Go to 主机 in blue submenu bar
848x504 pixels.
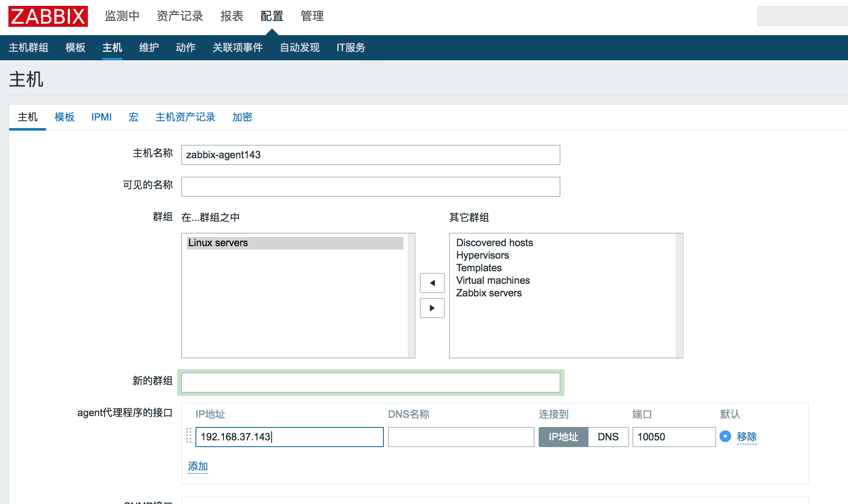click(x=112, y=48)
